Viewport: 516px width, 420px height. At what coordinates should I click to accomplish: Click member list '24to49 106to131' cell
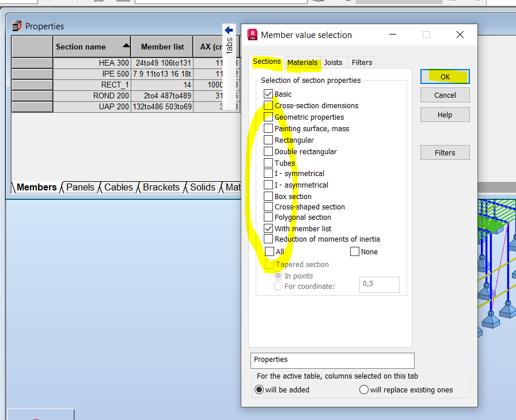pyautogui.click(x=162, y=63)
